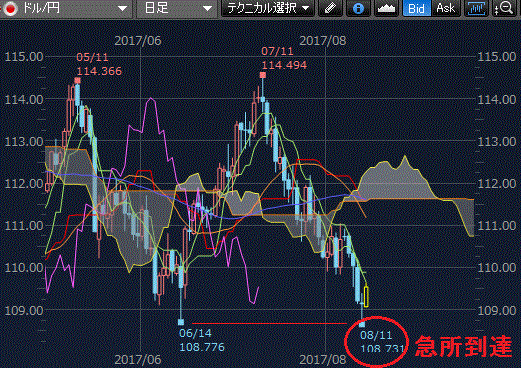521x368 pixels.
Task: Click the 108.776 low price label
Action: 202,347
